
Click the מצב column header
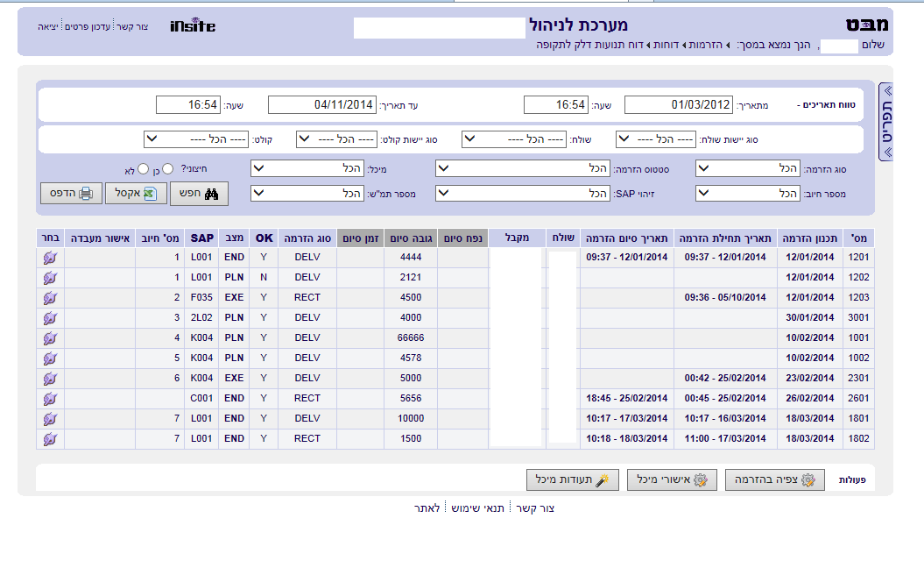[x=234, y=238]
